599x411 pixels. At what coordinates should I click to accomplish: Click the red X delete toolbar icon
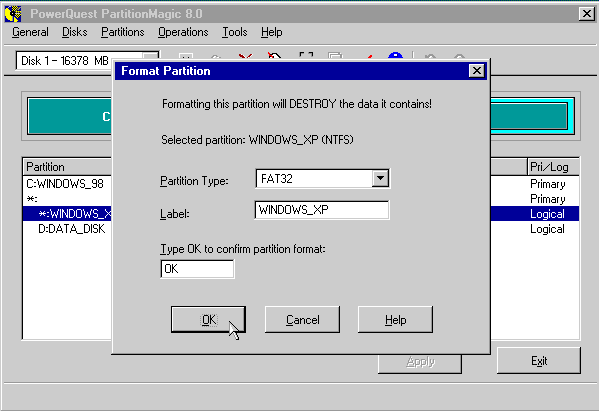coord(245,57)
